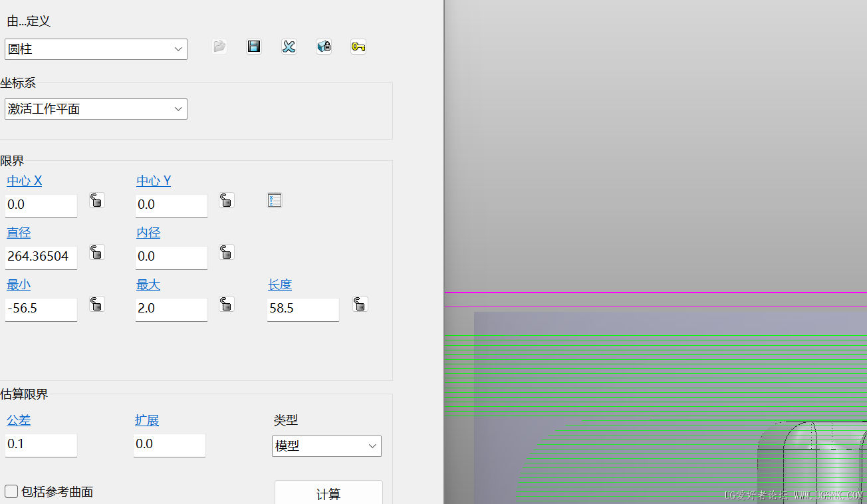Click the 最小 field showing -56.5
Viewport: 867px width, 504px height.
point(41,309)
